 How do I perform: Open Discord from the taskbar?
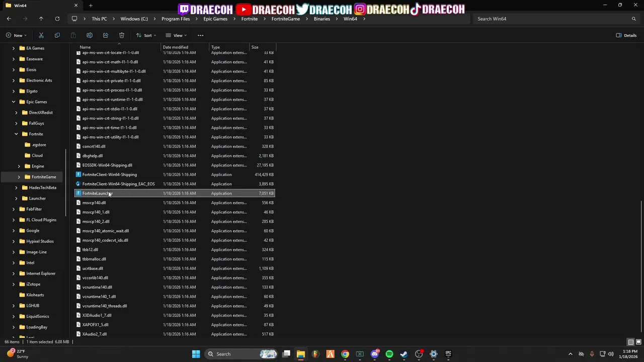(x=375, y=354)
